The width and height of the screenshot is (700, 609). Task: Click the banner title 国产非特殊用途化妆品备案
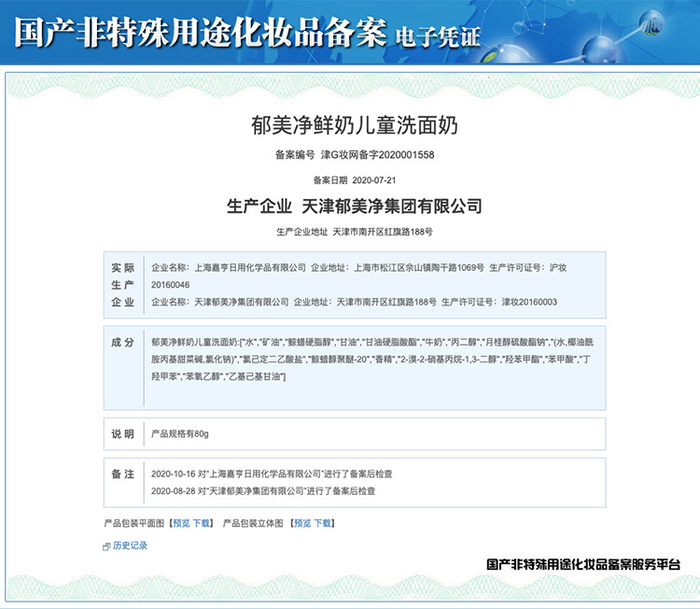(200, 32)
